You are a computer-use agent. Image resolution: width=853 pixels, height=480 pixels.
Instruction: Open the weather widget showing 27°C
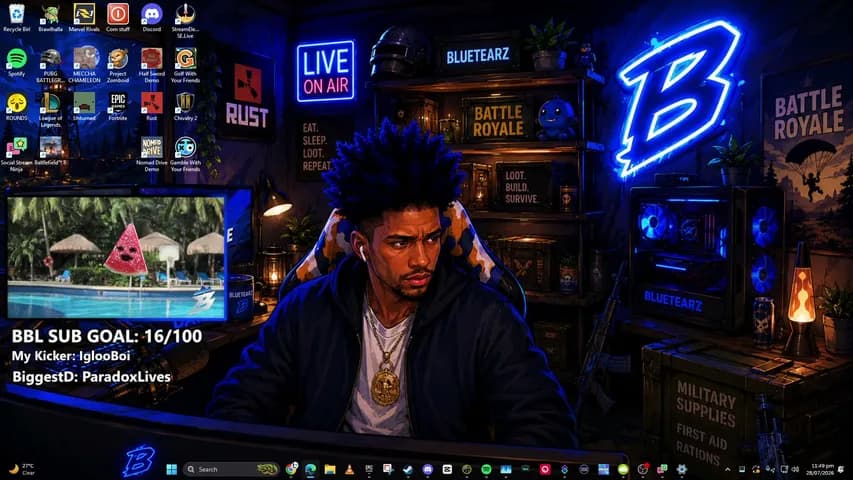click(x=22, y=469)
